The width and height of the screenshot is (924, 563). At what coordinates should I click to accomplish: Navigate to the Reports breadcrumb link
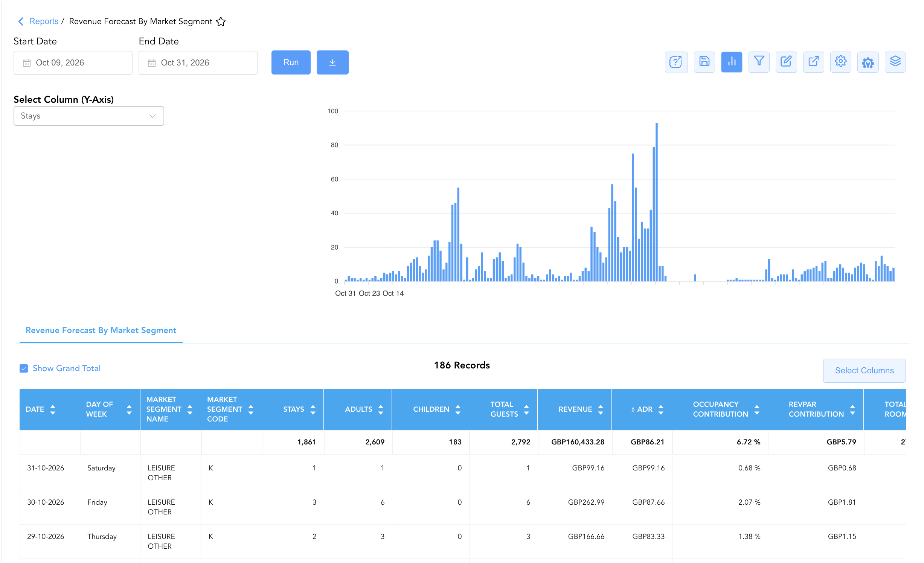click(44, 21)
